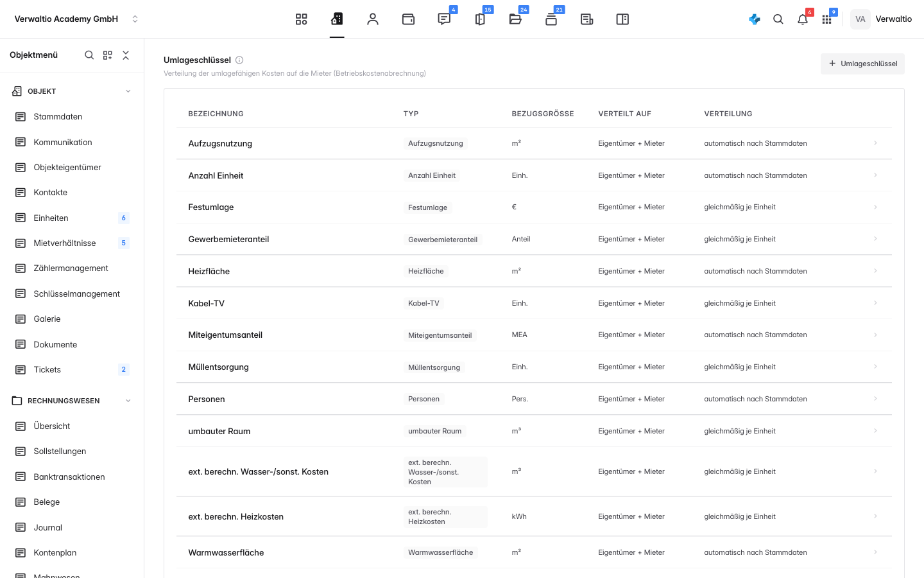Select the building objects icon in top navigation
Viewport: 924px width, 578px height.
tap(337, 19)
